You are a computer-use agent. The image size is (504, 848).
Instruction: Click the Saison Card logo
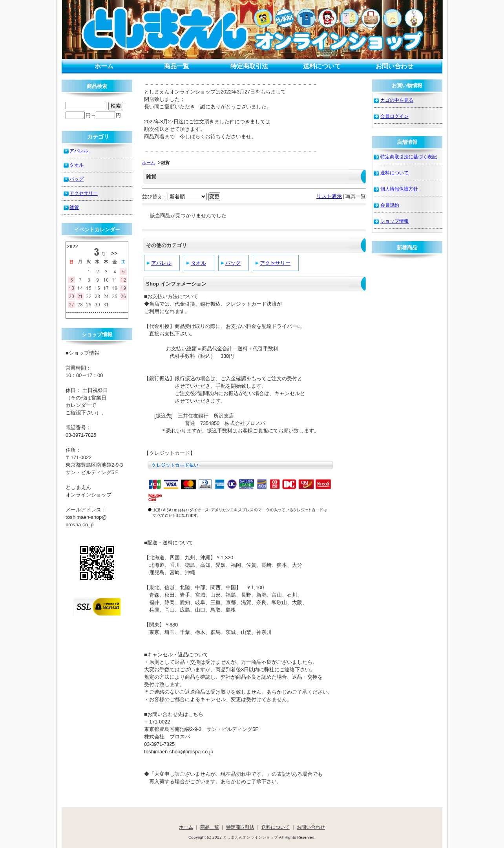coord(247,484)
